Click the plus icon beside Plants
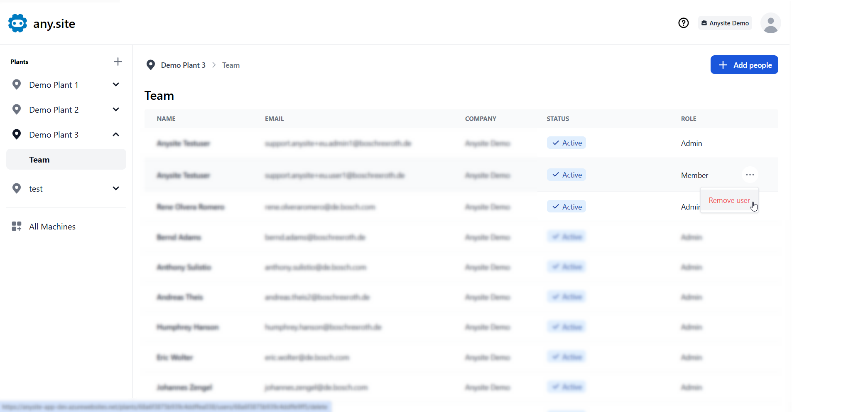This screenshot has width=868, height=412. point(118,62)
